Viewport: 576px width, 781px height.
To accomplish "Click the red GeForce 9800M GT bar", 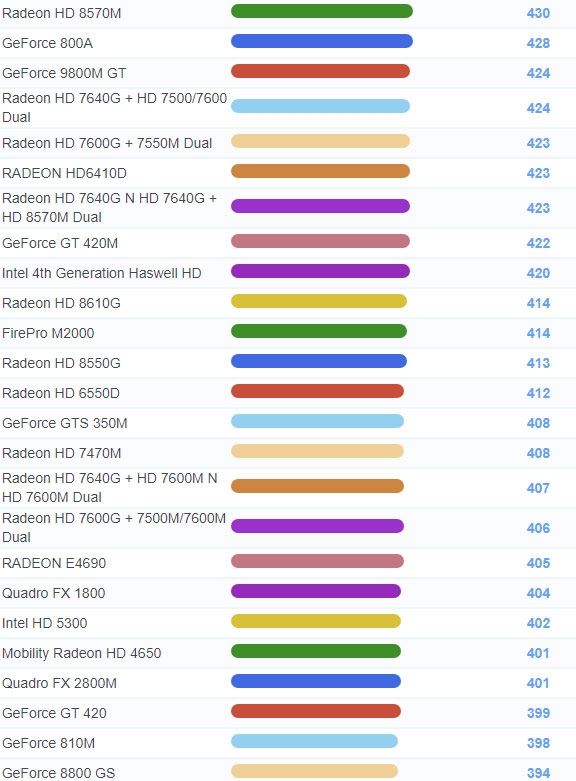I will [x=320, y=71].
